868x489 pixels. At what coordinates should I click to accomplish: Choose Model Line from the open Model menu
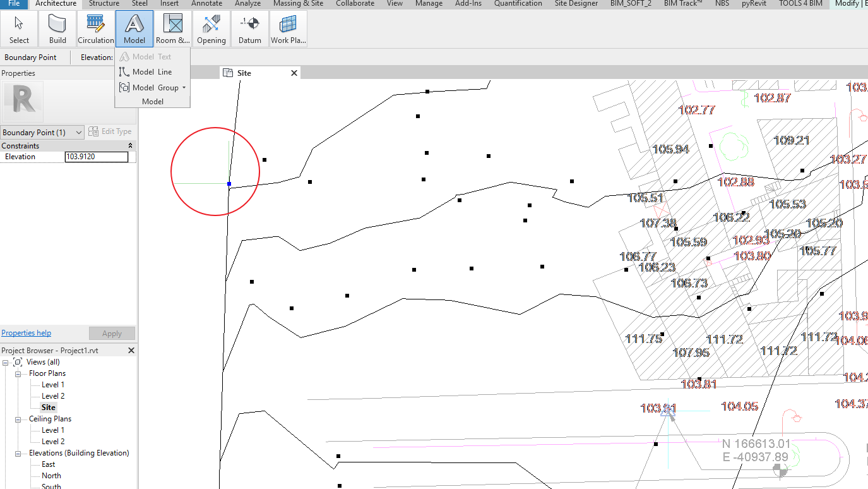150,71
